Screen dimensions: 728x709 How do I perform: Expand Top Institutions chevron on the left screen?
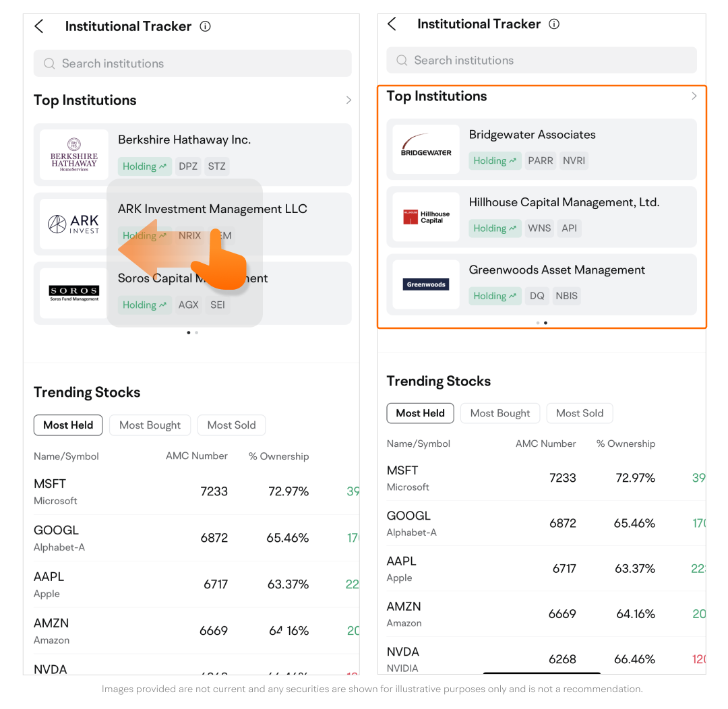[x=348, y=100]
